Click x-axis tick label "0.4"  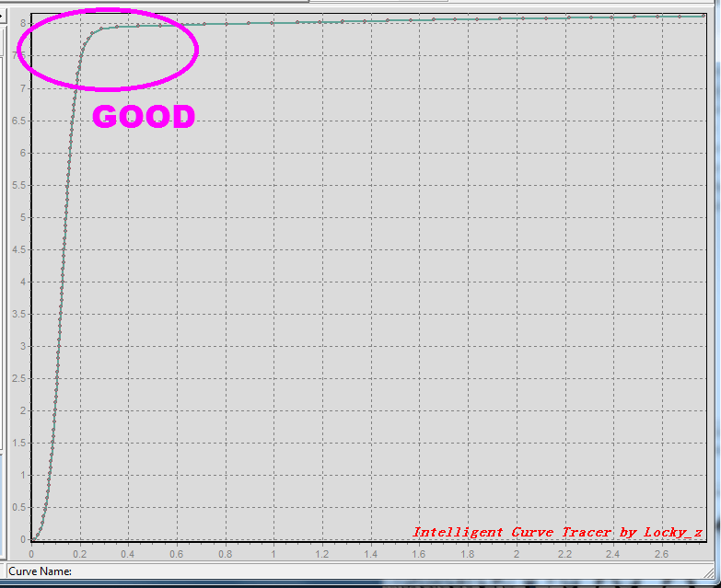128,554
